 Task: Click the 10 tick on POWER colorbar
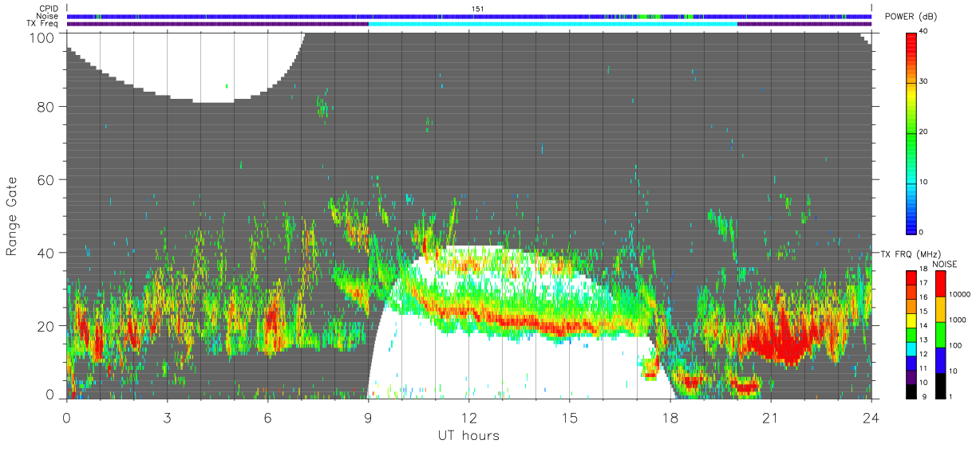click(924, 182)
